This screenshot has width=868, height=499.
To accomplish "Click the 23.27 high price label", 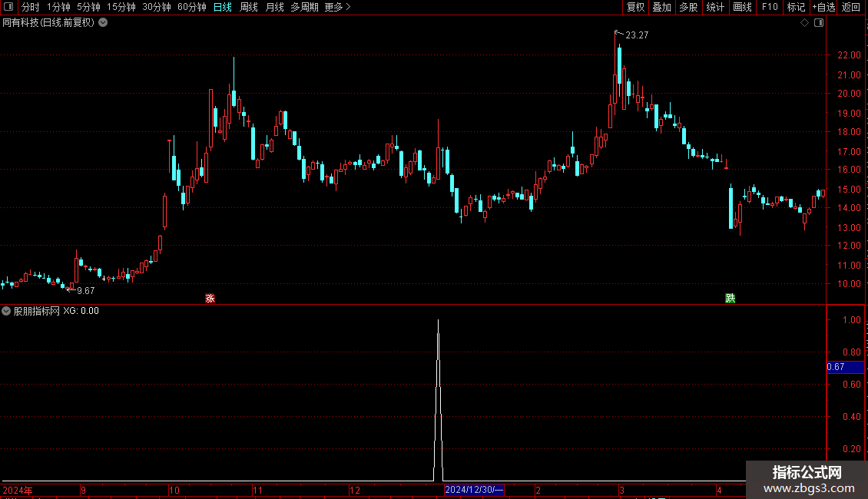I will [637, 35].
